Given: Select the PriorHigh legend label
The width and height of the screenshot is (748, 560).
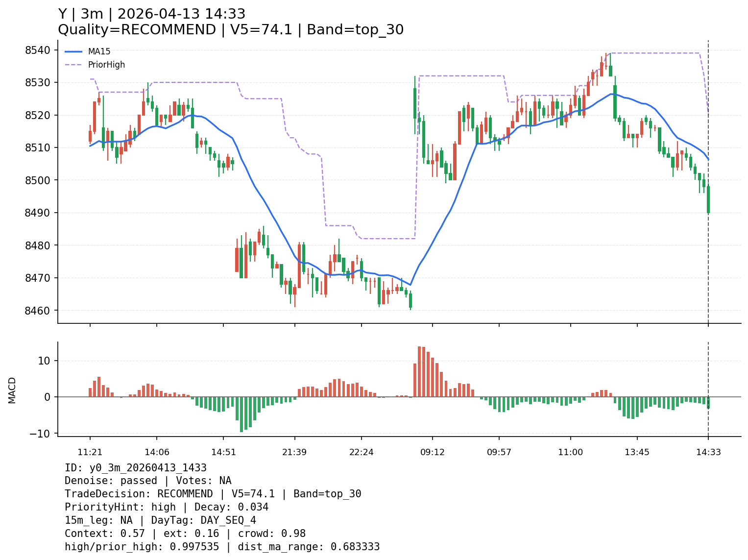Looking at the screenshot, I should tap(106, 65).
